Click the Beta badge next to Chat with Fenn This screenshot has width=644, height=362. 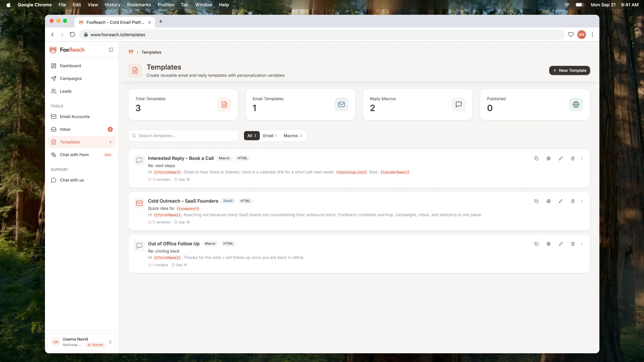point(108,155)
